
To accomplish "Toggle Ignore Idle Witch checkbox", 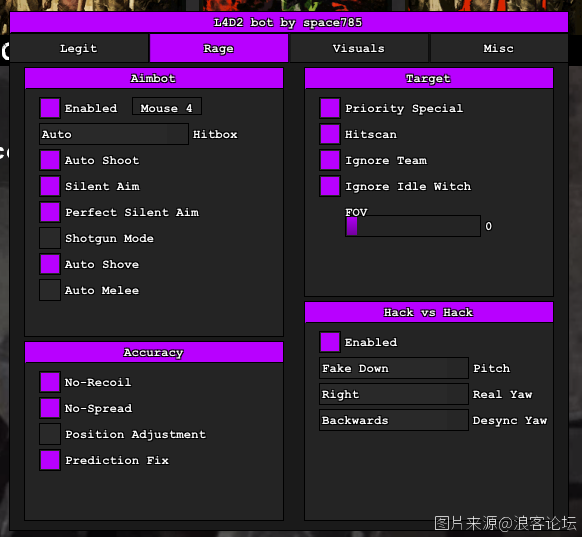I will pos(330,186).
